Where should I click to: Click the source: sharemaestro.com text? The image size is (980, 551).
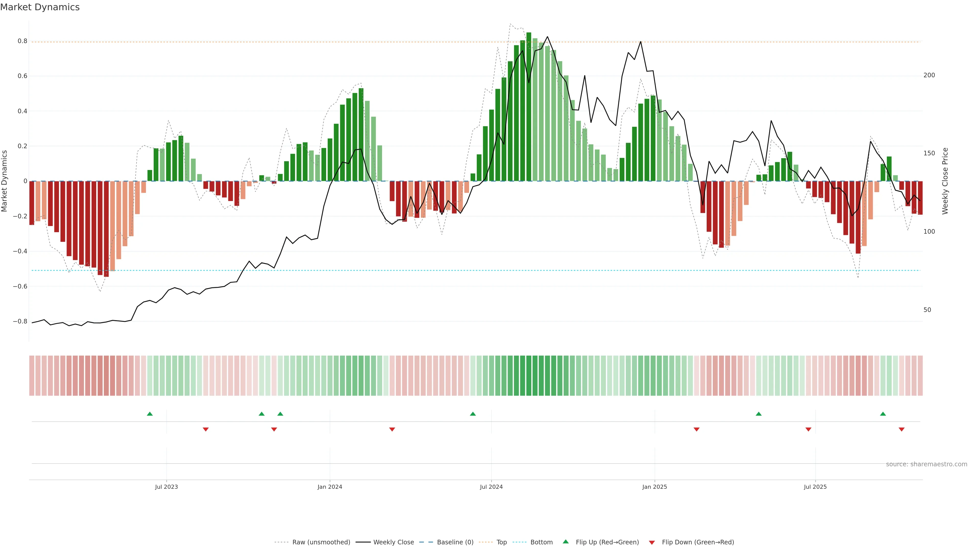(x=926, y=464)
